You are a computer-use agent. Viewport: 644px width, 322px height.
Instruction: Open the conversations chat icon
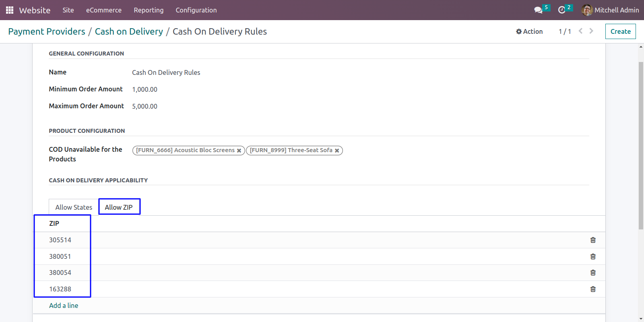(538, 10)
